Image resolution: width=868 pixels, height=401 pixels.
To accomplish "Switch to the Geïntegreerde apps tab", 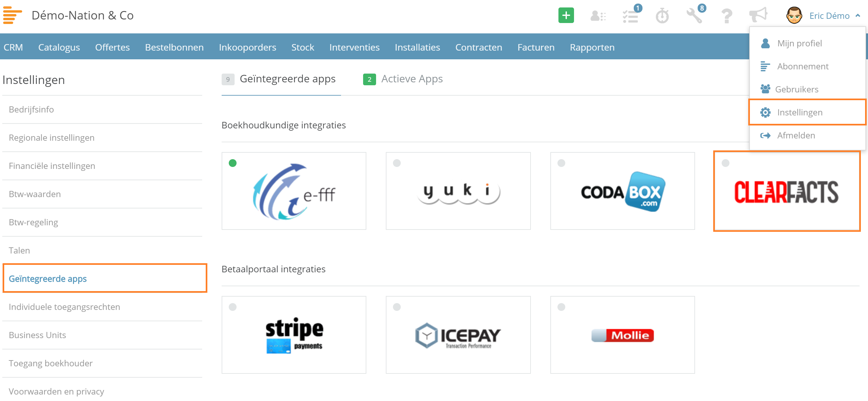I will pos(281,79).
